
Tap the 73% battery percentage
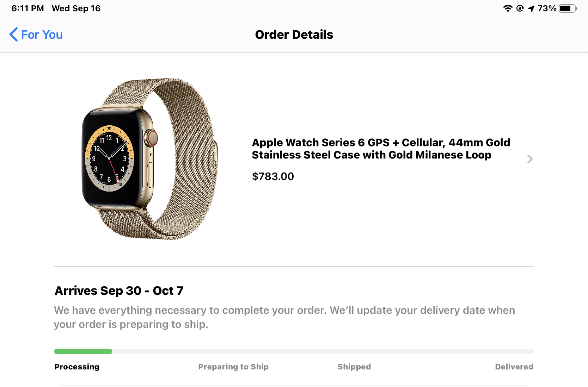[547, 8]
